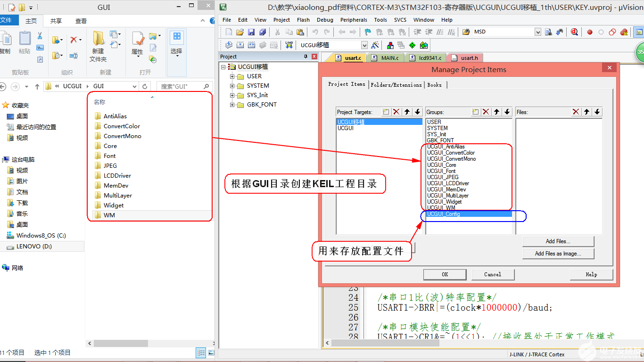The height and width of the screenshot is (362, 644).
Task: Go up one folder level in Explorer
Action: pos(37,87)
